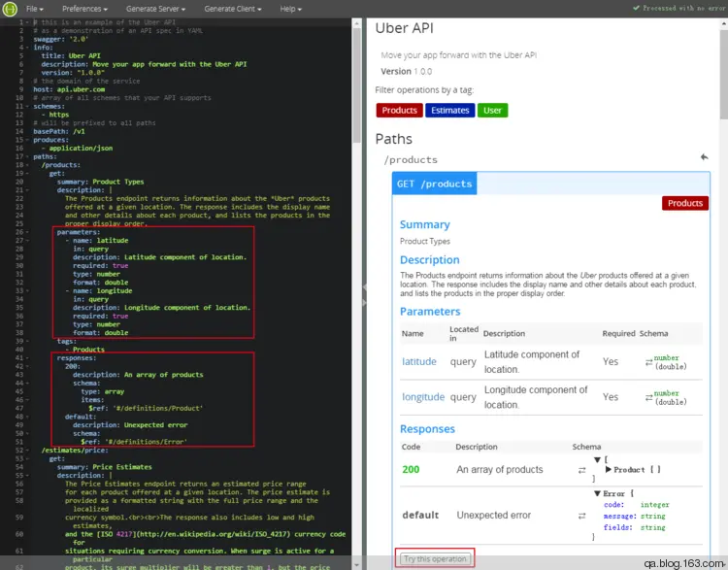Click the red Products tag in operation
The image size is (728, 570).
[685, 203]
